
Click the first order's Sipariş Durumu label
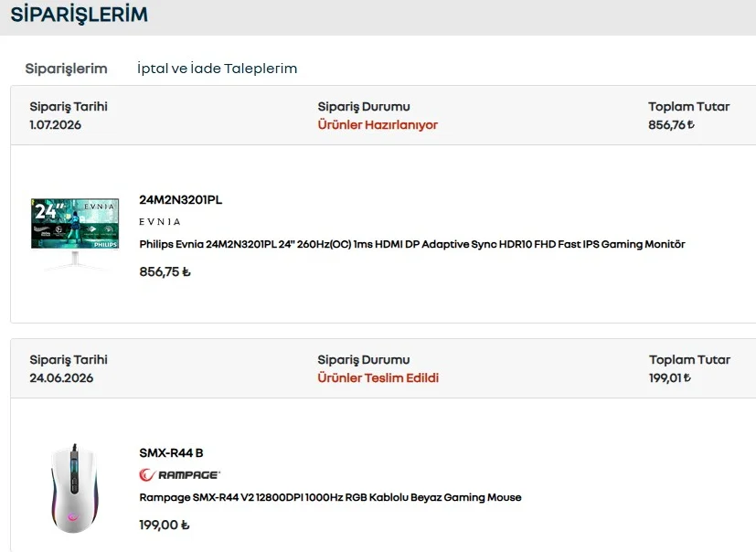tap(364, 107)
